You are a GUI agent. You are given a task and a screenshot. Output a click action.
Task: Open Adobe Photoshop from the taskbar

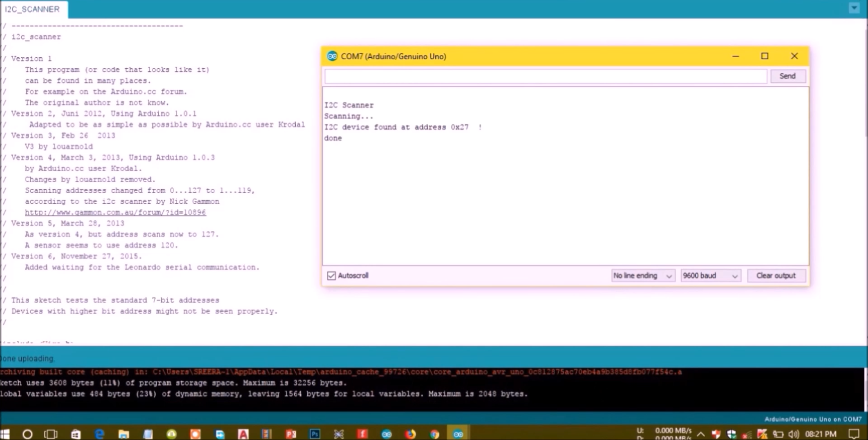tap(315, 434)
